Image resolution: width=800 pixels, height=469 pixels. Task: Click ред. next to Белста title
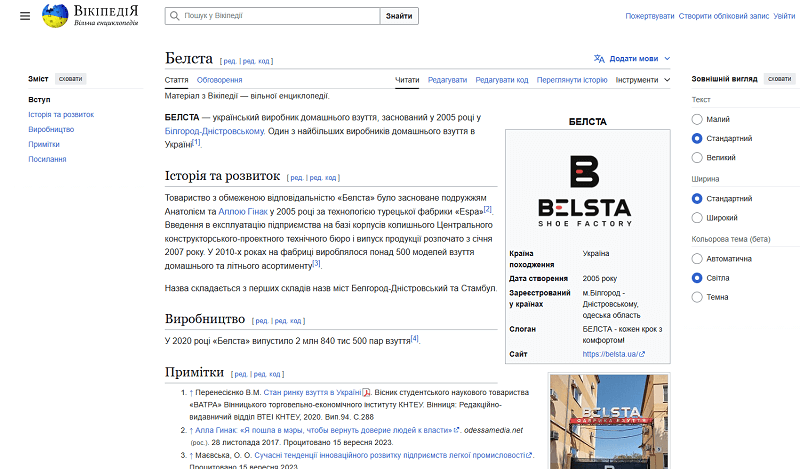coord(230,61)
